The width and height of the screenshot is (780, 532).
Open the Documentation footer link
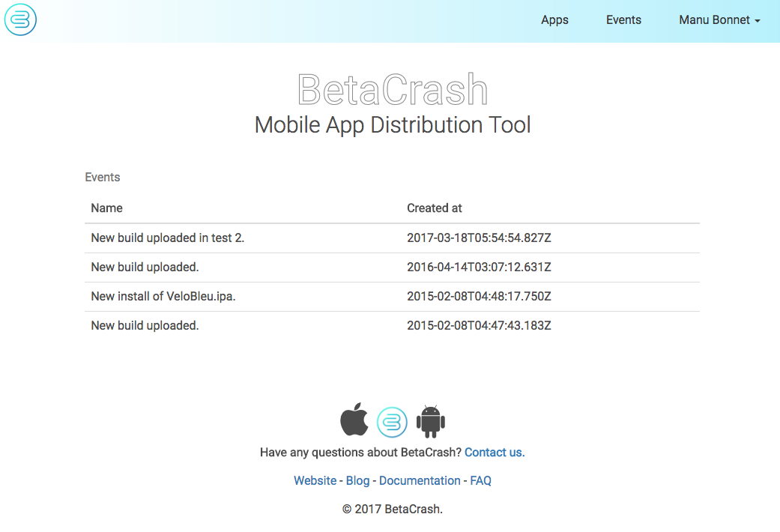click(x=420, y=481)
